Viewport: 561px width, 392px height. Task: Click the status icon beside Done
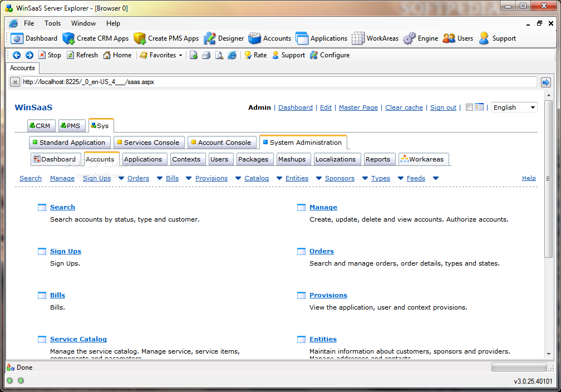tap(11, 367)
